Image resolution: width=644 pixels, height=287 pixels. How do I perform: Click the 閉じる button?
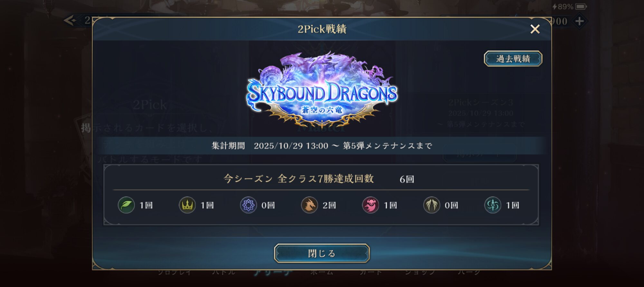click(x=322, y=253)
